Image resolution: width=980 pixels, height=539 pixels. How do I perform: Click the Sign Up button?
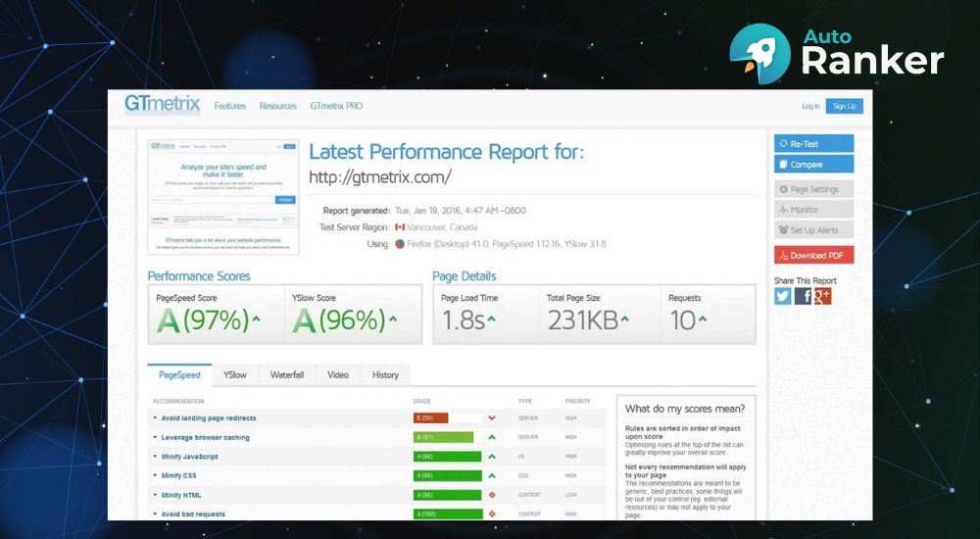click(x=845, y=106)
